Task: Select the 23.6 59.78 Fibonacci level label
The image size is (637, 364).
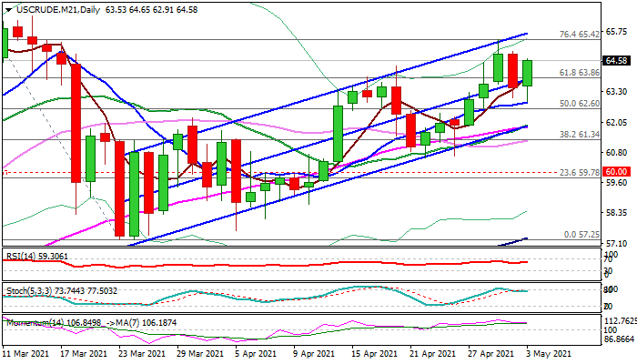Action: [x=580, y=173]
